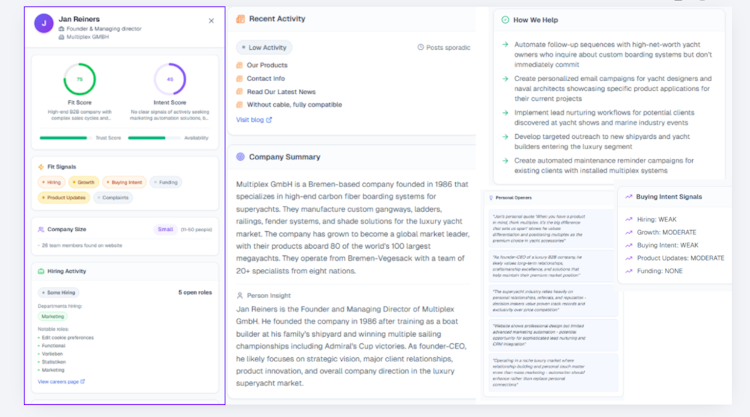Click the Hiring Activity section icon
The width and height of the screenshot is (750, 417).
point(41,271)
